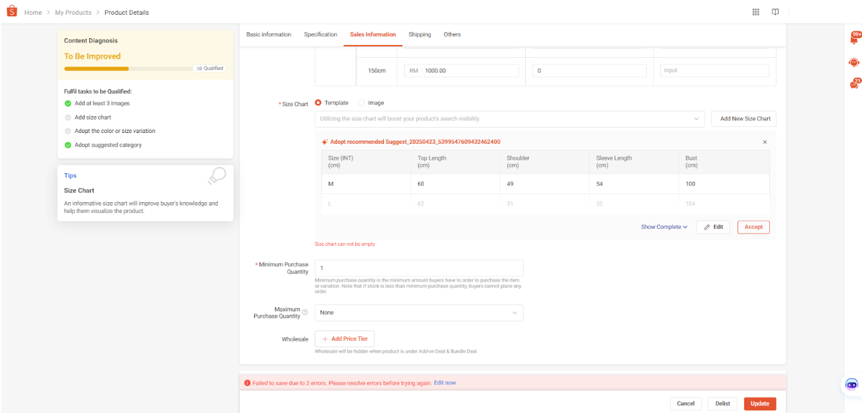Viewport: 868px width, 413px height.
Task: Open the apps grid menu icon
Action: click(x=756, y=12)
